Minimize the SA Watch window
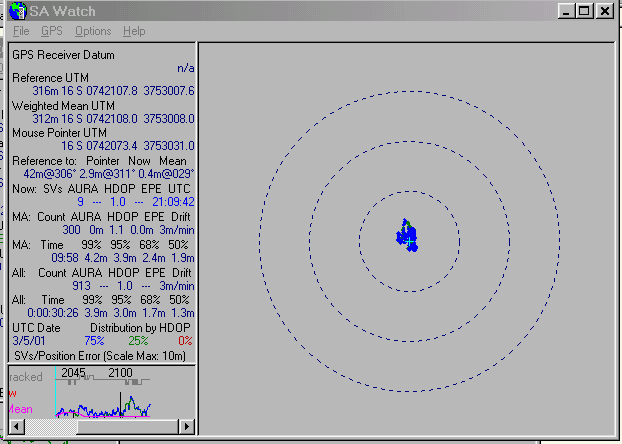This screenshot has height=444, width=622. pos(567,11)
